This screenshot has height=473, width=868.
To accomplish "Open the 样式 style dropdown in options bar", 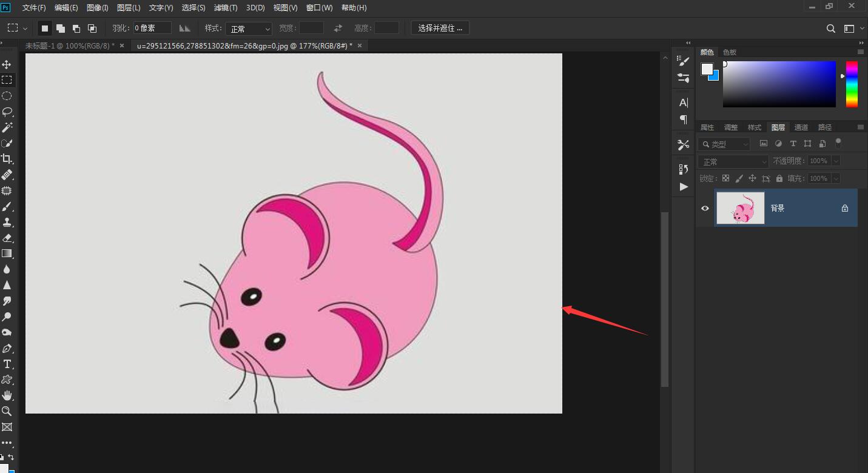I will pyautogui.click(x=249, y=29).
